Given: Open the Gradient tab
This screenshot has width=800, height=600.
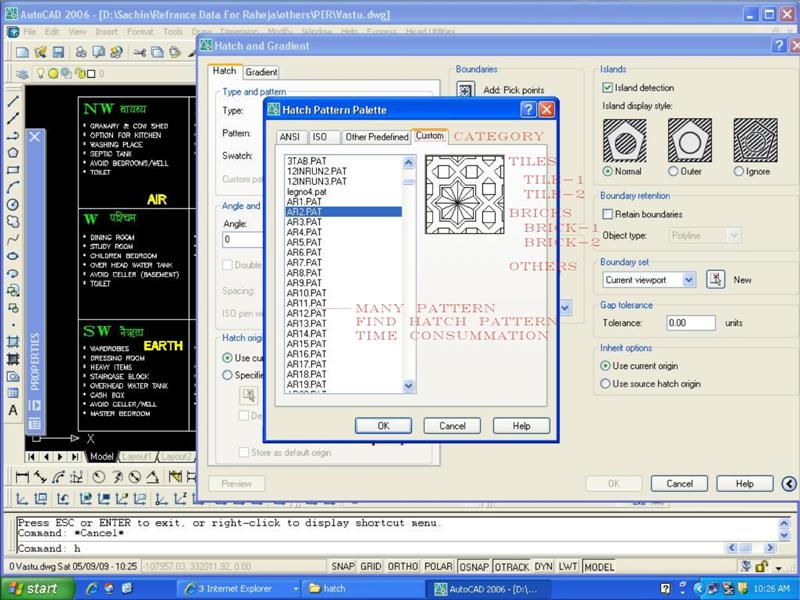Looking at the screenshot, I should 262,72.
